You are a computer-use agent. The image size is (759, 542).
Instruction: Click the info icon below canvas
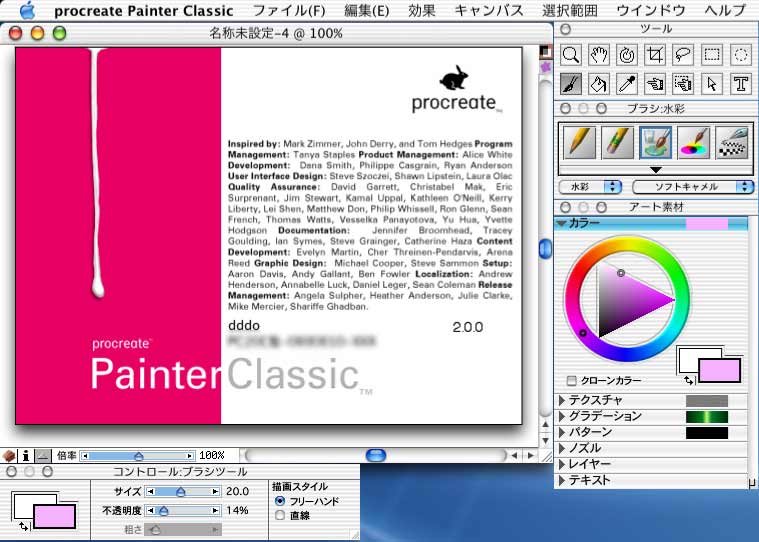point(26,455)
